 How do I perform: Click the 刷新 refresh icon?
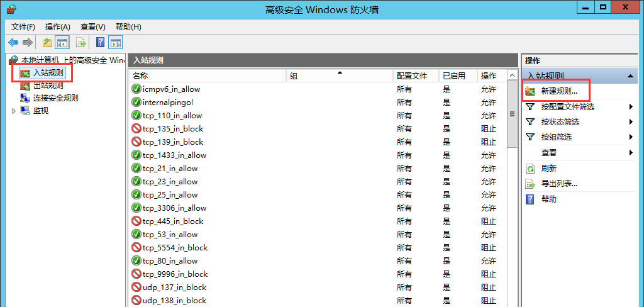pyautogui.click(x=530, y=169)
